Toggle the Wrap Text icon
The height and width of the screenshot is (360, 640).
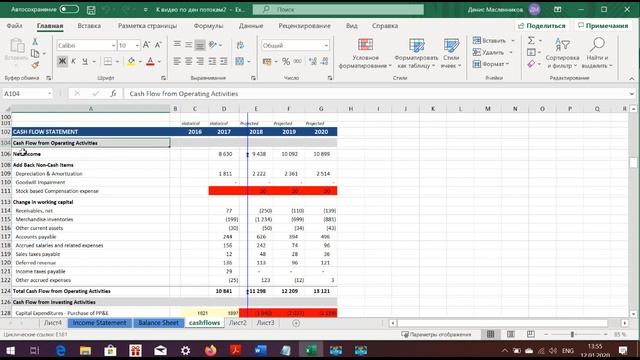240,45
